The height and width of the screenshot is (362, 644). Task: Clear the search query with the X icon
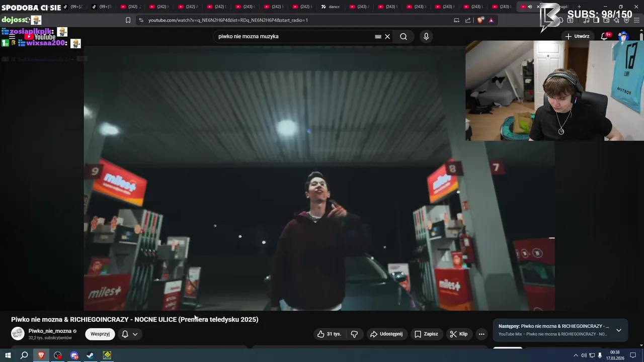coord(387,36)
